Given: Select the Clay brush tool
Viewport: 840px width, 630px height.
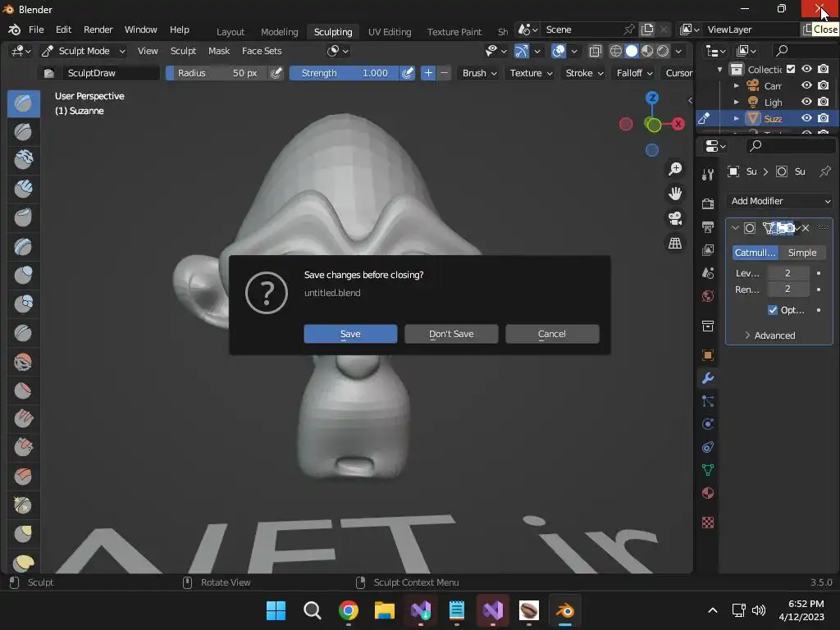Looking at the screenshot, I should pos(23,160).
